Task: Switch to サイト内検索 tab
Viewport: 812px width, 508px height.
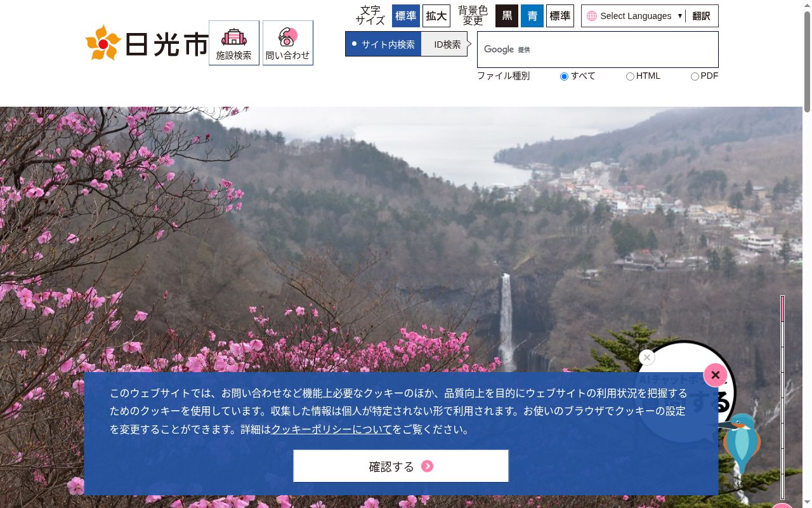Action: 383,44
